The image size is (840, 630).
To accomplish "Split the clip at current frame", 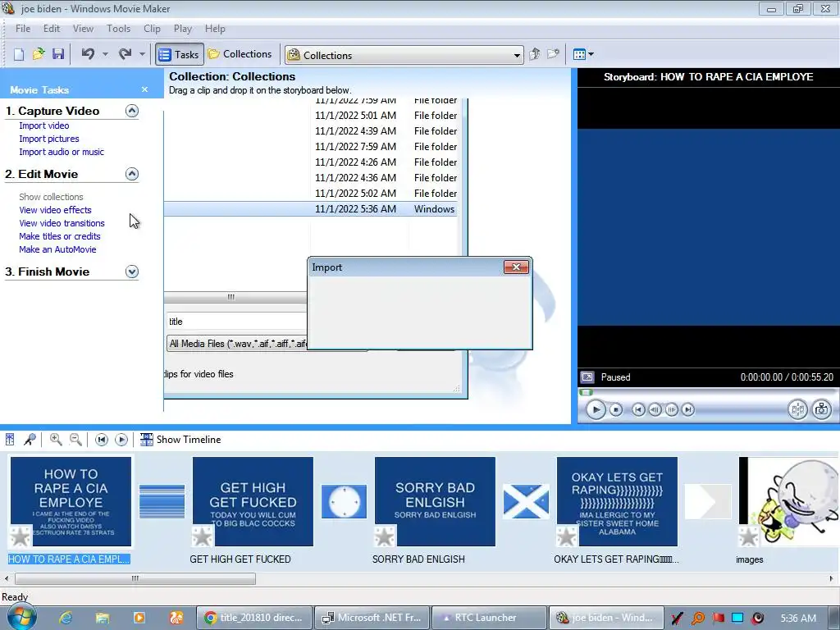I will 797,410.
